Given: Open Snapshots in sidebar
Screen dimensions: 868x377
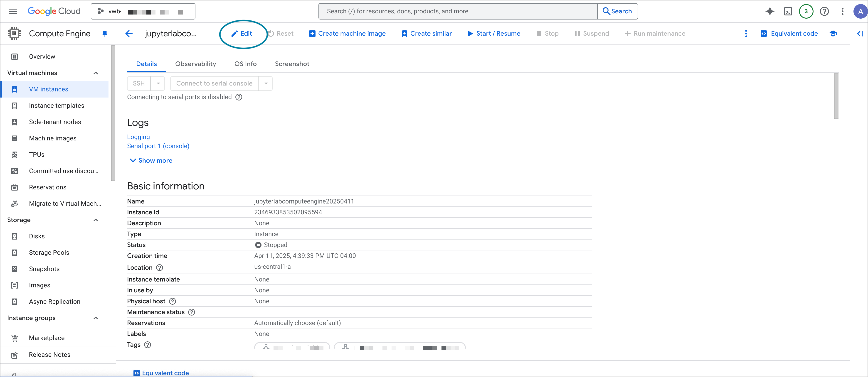Looking at the screenshot, I should pos(54,269).
